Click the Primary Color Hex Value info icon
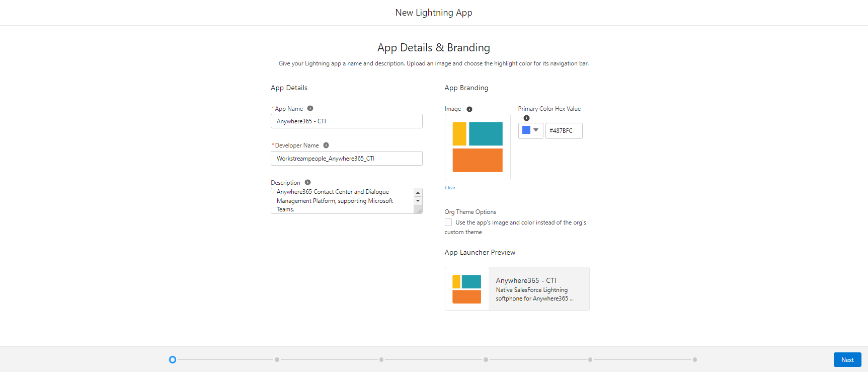The image size is (868, 372). click(x=526, y=118)
